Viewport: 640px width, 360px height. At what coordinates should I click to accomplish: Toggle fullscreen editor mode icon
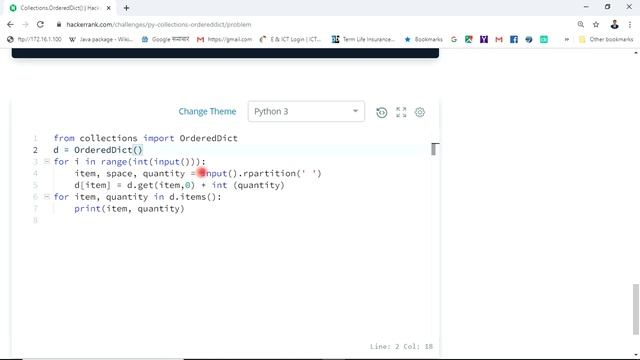(x=401, y=112)
